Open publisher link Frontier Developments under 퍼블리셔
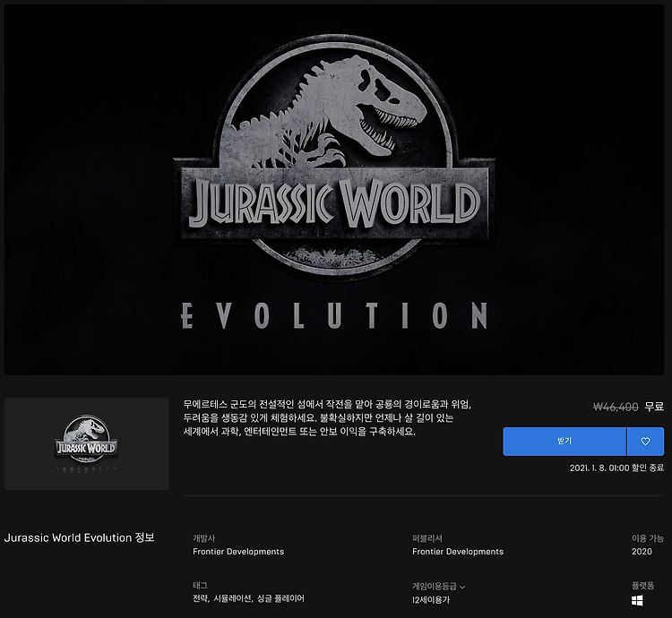672x618 pixels. click(x=458, y=552)
